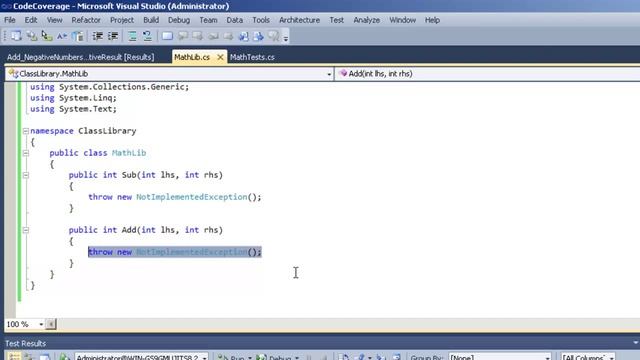Go to the previous bookmark

(182, 36)
